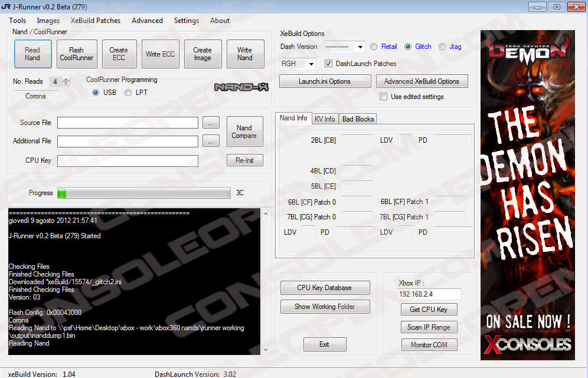Open Launch.ini Options
This screenshot has height=378, width=588.
(325, 81)
